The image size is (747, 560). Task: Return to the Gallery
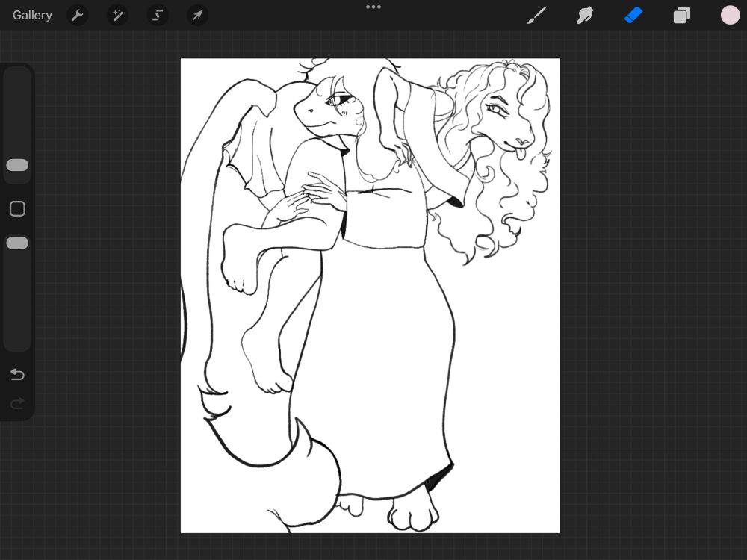32,15
